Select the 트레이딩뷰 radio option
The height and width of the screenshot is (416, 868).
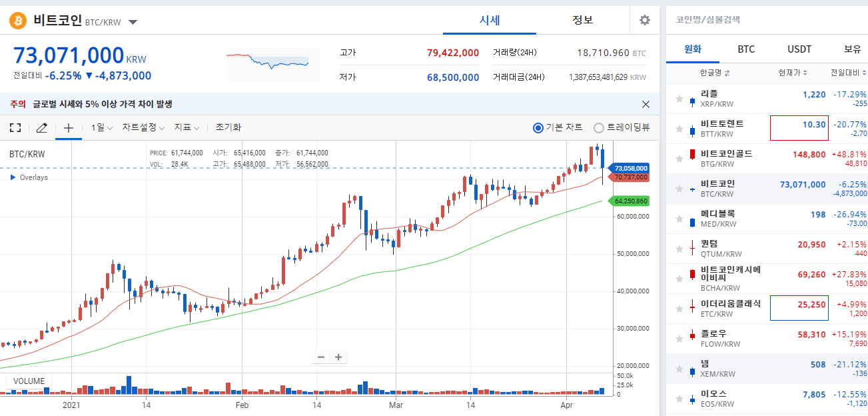622,127
